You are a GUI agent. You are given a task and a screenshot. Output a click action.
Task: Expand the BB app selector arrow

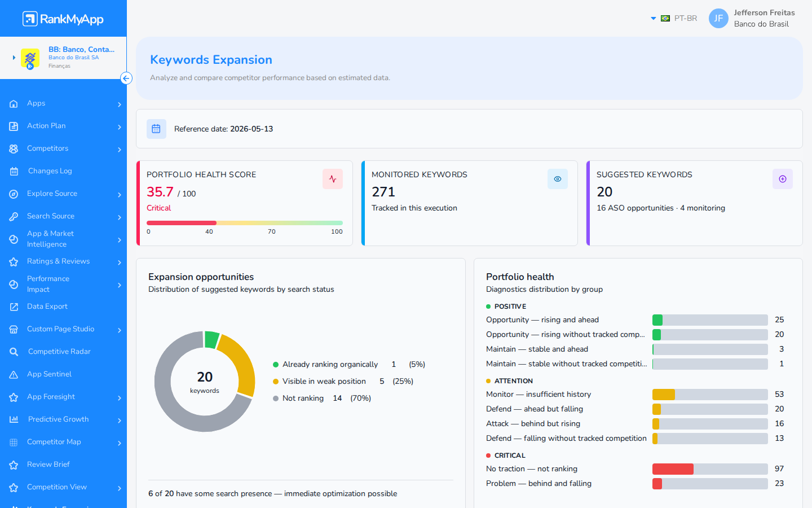pyautogui.click(x=14, y=58)
